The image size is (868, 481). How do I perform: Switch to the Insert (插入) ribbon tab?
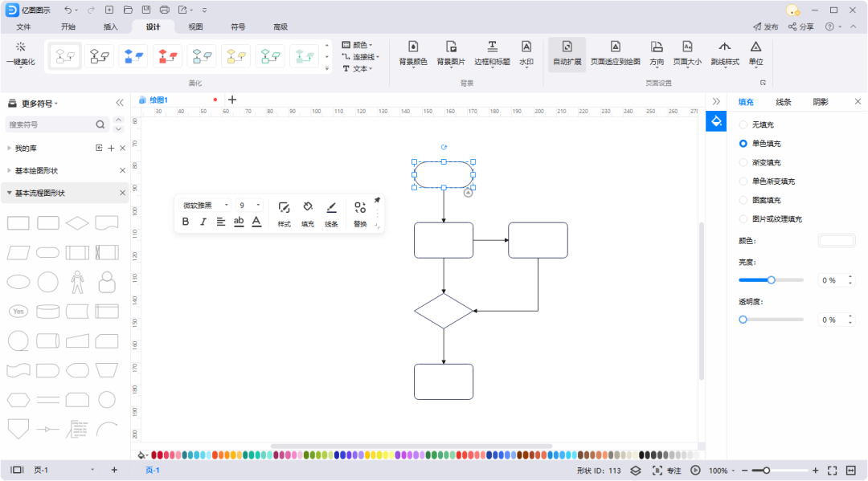click(111, 26)
